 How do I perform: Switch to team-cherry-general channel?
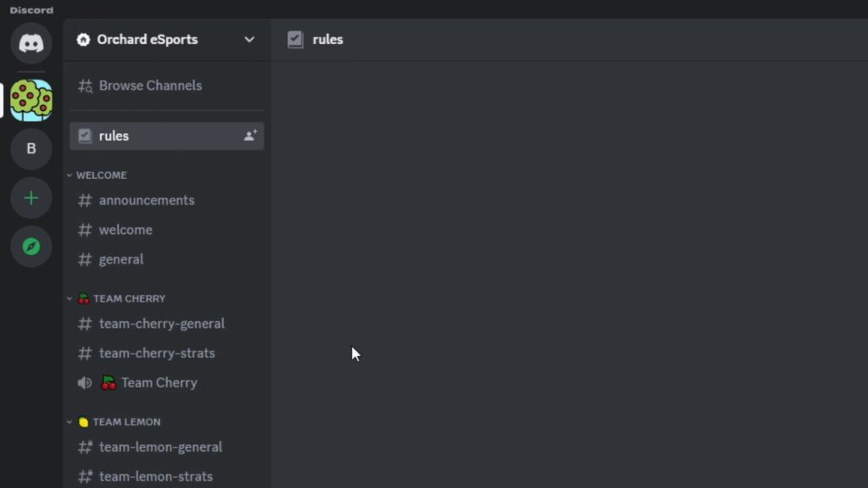pyautogui.click(x=161, y=324)
